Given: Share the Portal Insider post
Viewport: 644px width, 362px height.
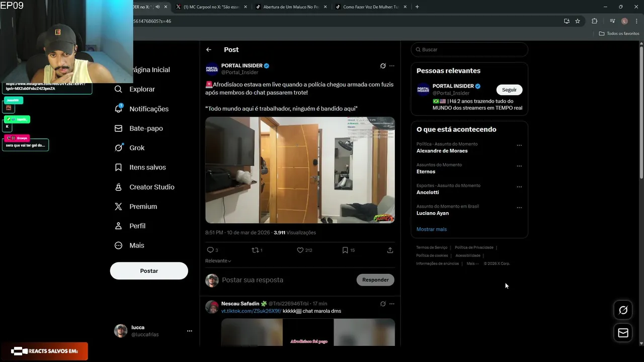Looking at the screenshot, I should point(390,250).
